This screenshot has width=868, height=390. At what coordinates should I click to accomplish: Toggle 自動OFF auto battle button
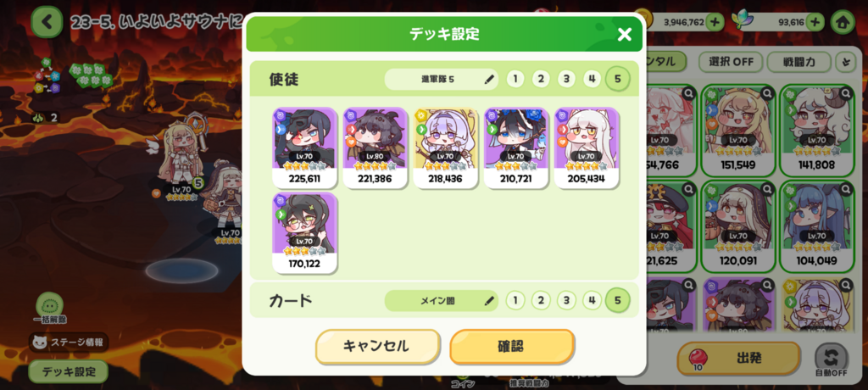(x=831, y=359)
